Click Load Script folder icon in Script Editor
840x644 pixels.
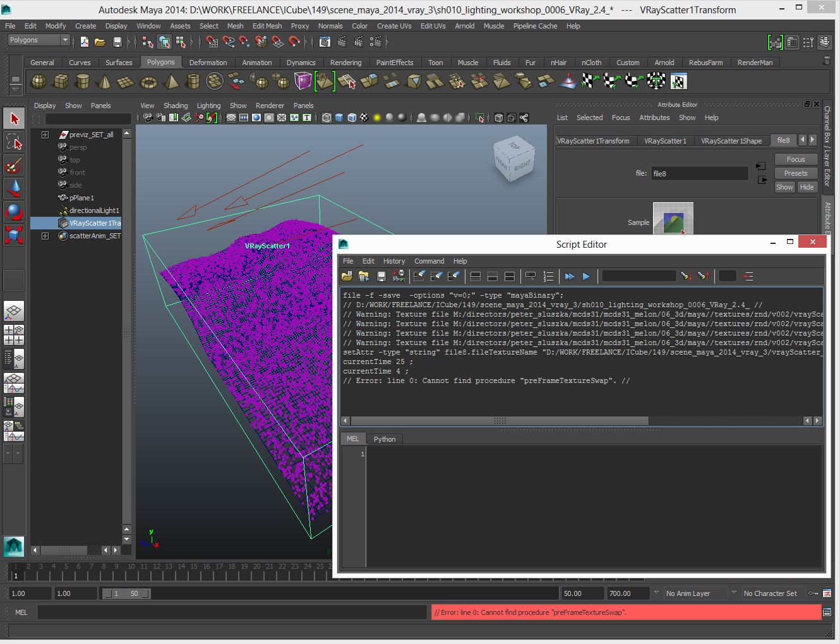[347, 276]
